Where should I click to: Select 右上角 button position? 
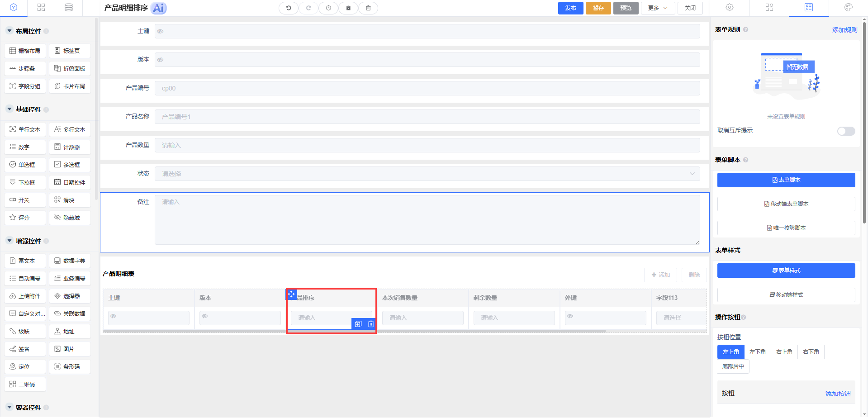click(x=784, y=352)
